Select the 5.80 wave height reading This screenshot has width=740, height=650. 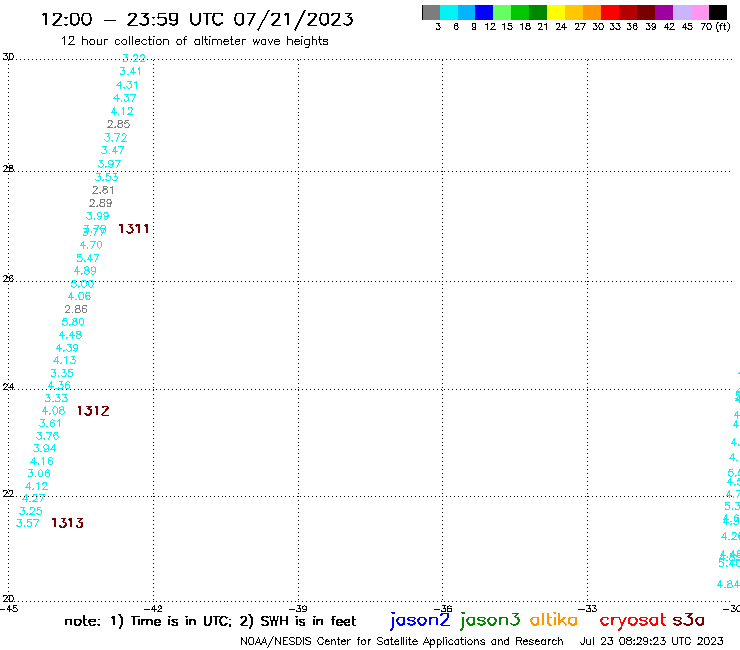(x=73, y=322)
